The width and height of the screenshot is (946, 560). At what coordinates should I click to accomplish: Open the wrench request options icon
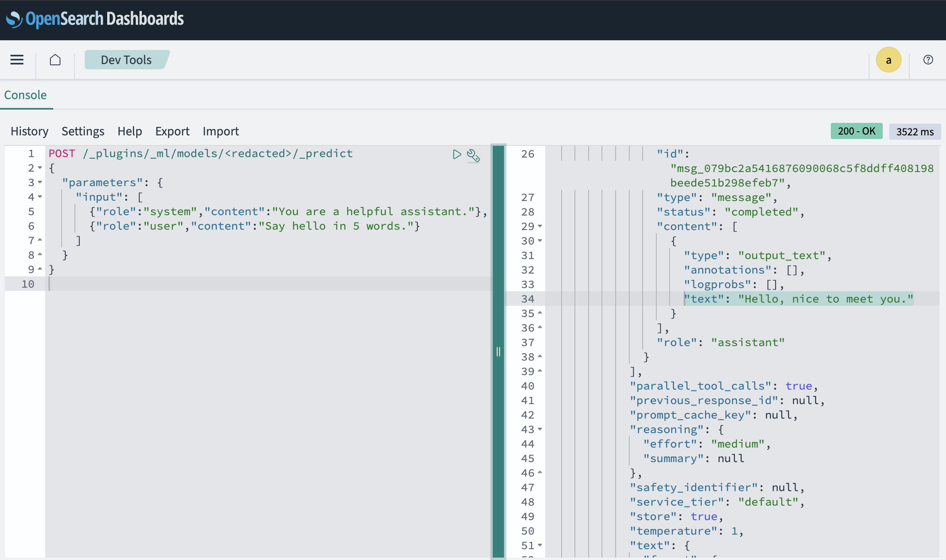(x=473, y=155)
